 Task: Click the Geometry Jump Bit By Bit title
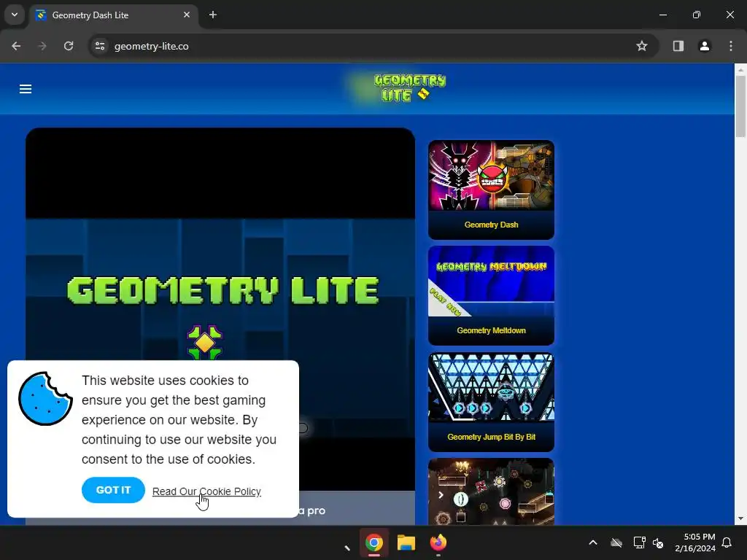[491, 437]
